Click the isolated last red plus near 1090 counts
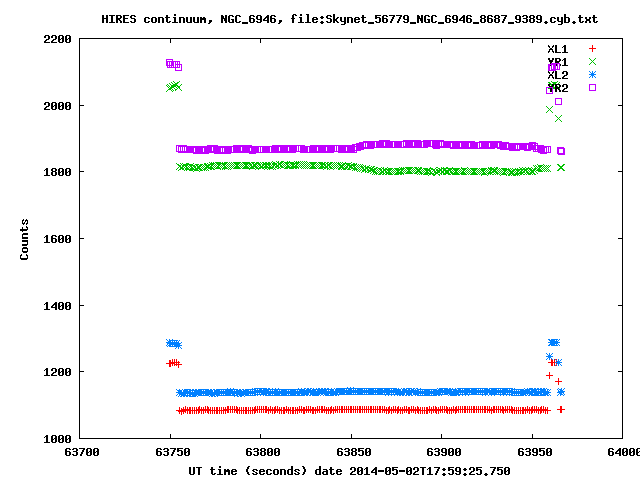The height and width of the screenshot is (480, 640). click(x=561, y=409)
